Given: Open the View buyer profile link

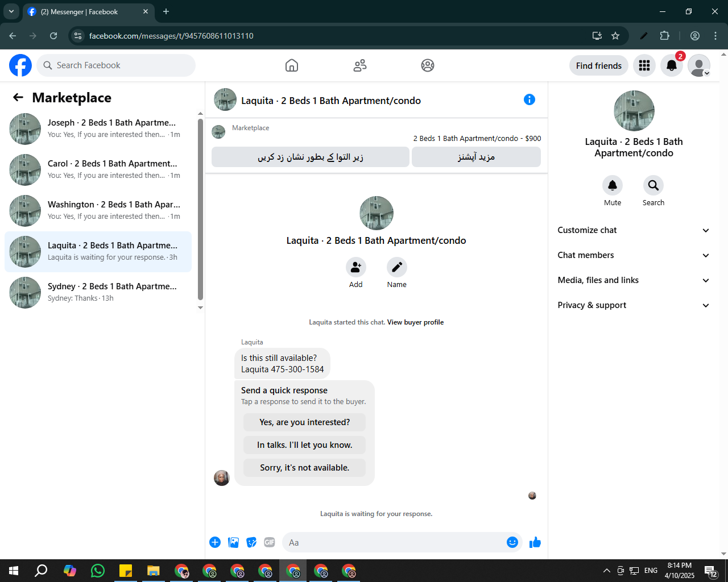Looking at the screenshot, I should (x=415, y=322).
